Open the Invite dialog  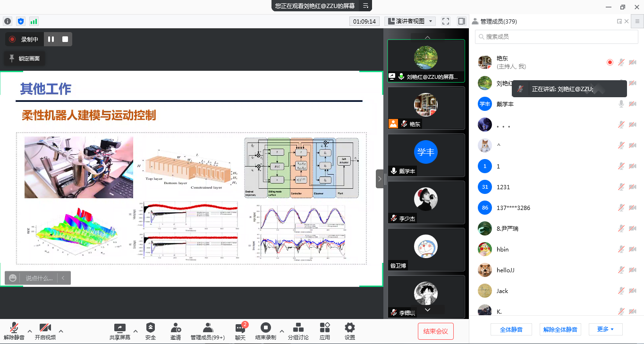(x=176, y=331)
